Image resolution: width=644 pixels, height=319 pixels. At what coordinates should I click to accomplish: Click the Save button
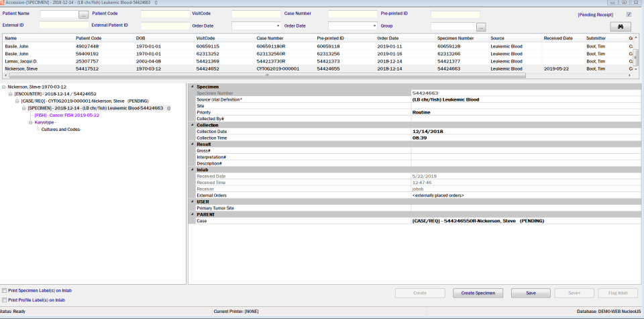(x=531, y=293)
